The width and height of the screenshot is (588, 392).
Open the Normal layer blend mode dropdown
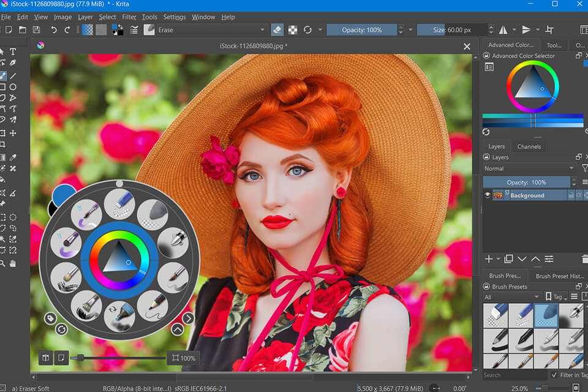tap(529, 168)
